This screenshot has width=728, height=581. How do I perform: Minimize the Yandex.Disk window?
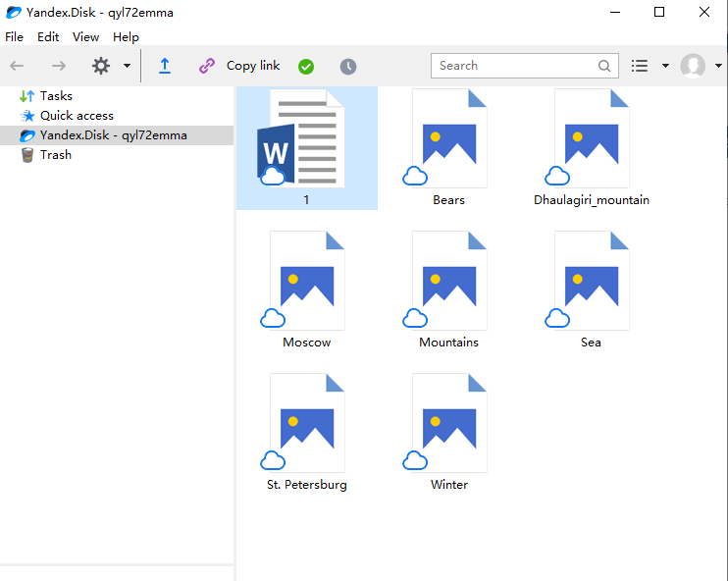point(615,12)
